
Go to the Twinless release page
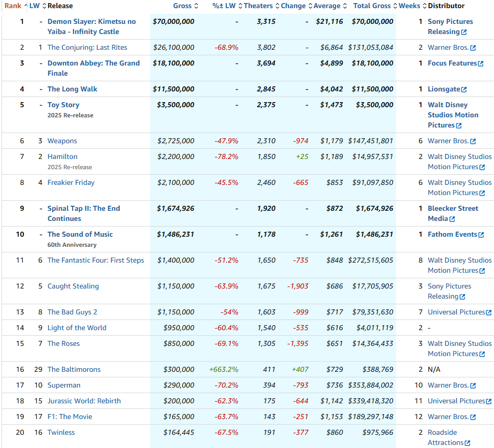click(61, 432)
